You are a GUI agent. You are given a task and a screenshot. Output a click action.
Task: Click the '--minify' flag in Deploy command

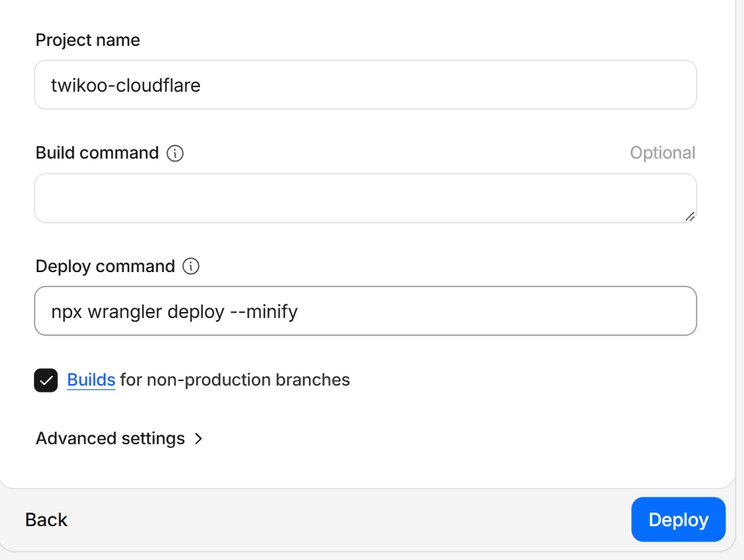[264, 311]
